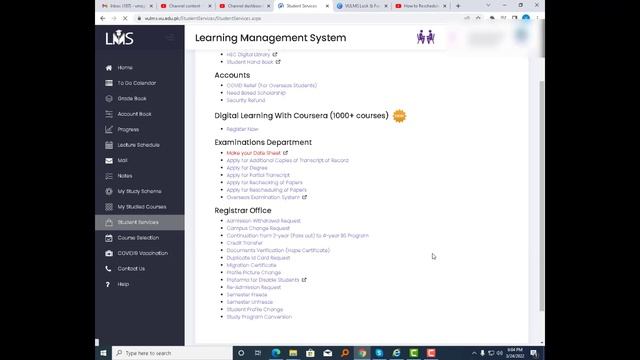
Task: Open Home in LMS sidebar
Action: click(x=125, y=68)
